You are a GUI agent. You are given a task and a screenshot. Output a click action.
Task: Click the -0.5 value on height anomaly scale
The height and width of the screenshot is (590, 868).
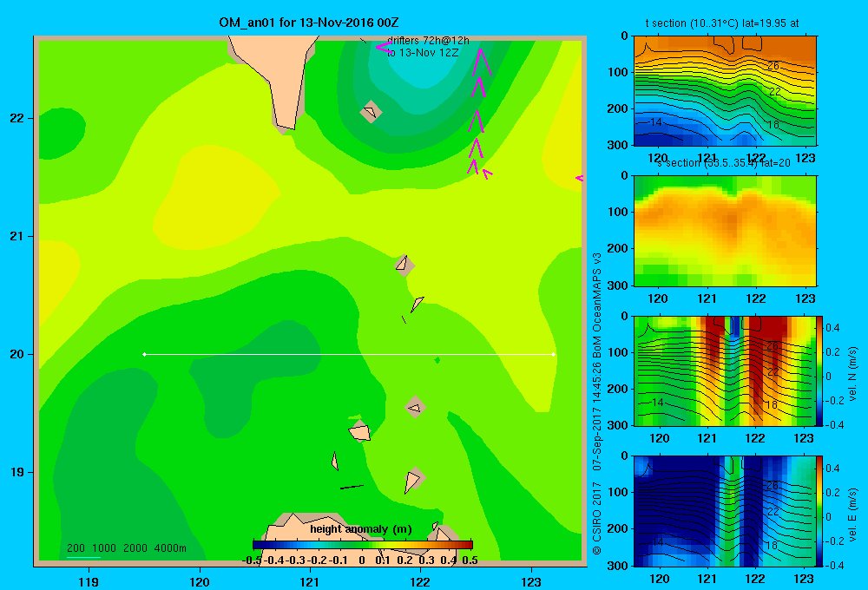(x=252, y=560)
